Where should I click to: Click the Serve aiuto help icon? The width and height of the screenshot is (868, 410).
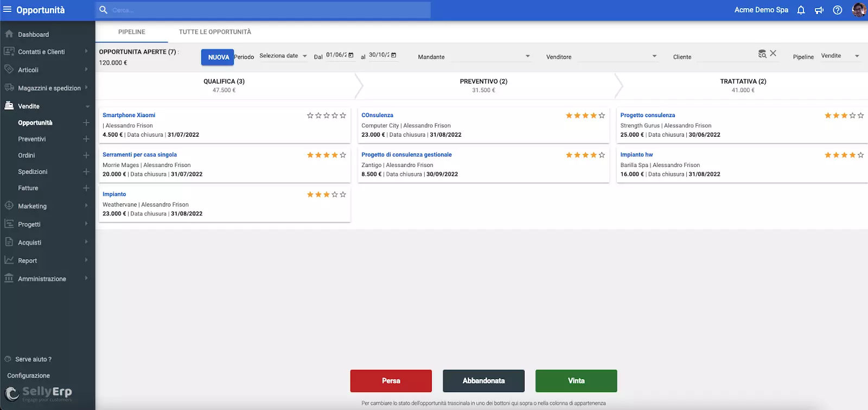click(8, 359)
